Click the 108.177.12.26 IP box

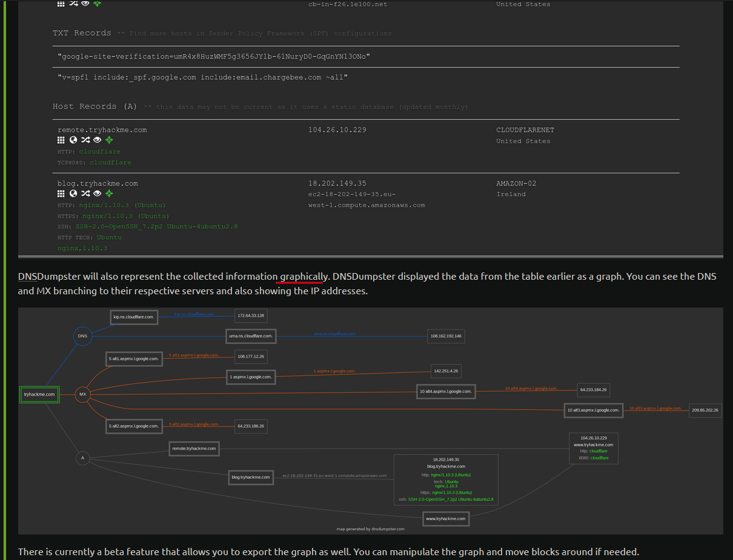coord(251,358)
